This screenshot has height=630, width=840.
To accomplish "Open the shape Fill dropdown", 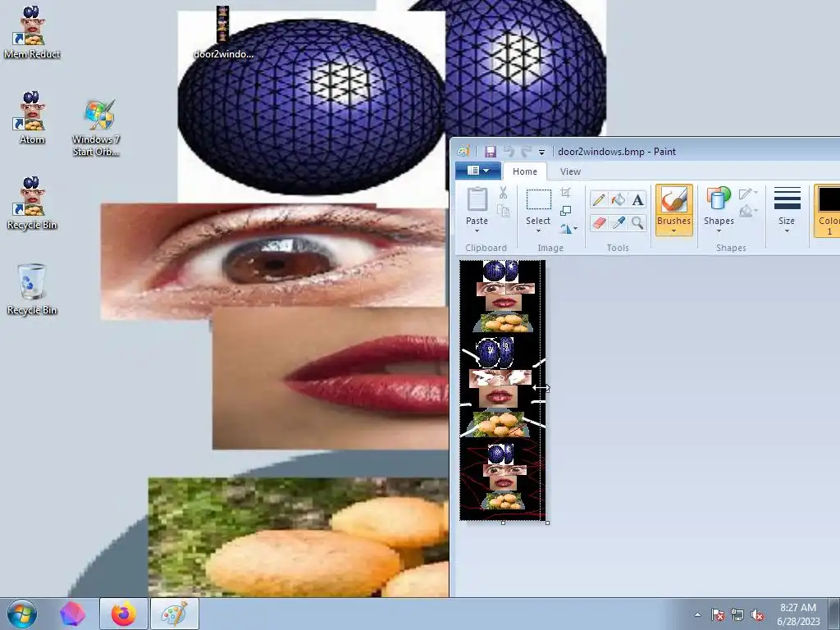I will (748, 212).
